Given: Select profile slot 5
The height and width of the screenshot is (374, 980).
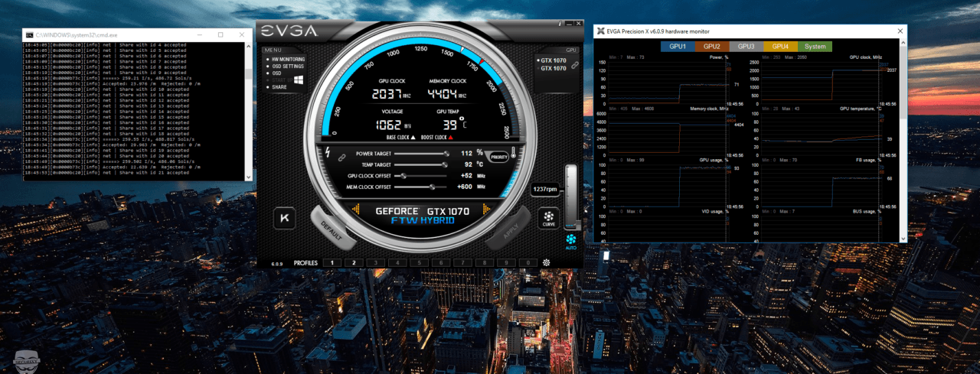Looking at the screenshot, I should (418, 262).
